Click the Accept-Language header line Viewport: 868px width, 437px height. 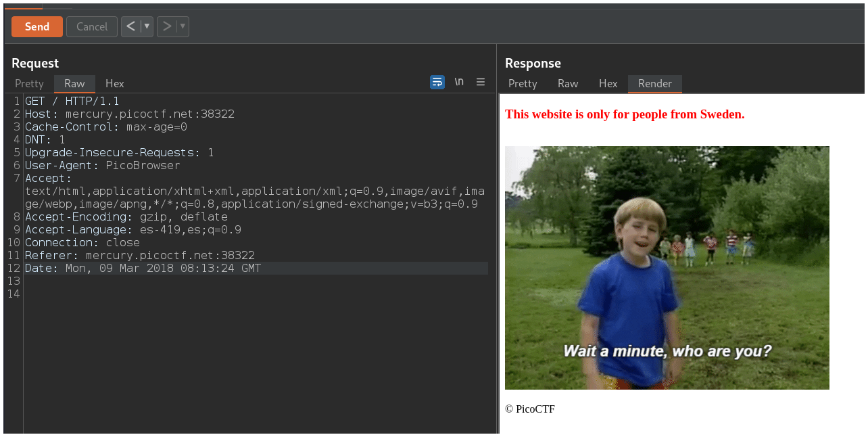click(x=133, y=230)
